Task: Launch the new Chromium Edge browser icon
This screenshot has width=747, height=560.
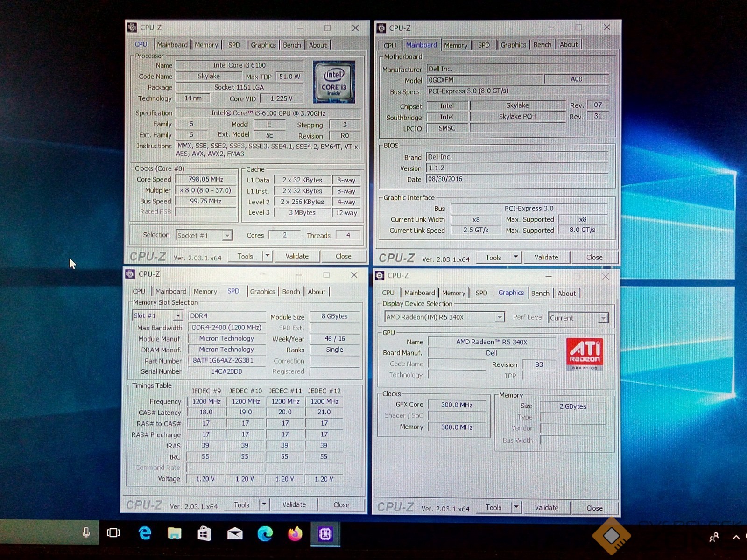Action: coord(265,533)
